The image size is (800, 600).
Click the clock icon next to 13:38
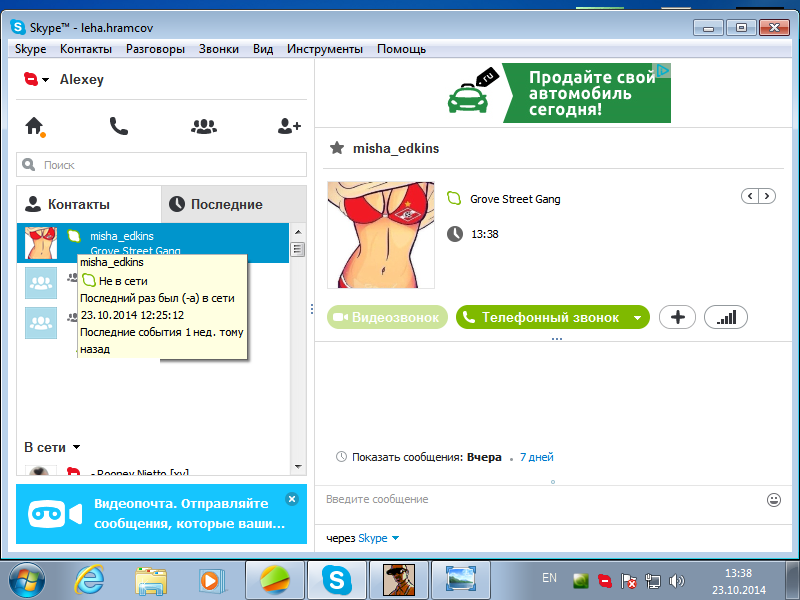coord(455,234)
